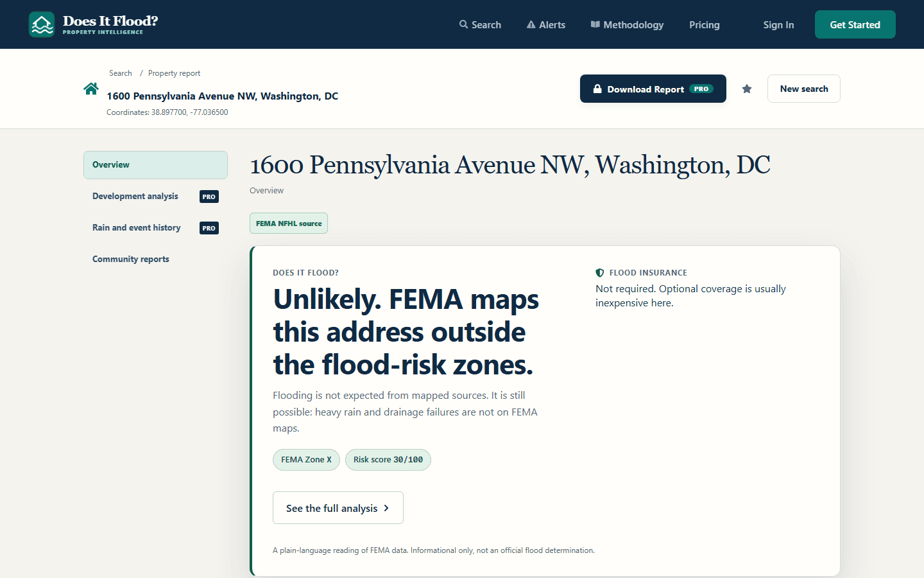924x578 pixels.
Task: Click the Unlikely. FEMA maps this address headline
Action: point(406,332)
